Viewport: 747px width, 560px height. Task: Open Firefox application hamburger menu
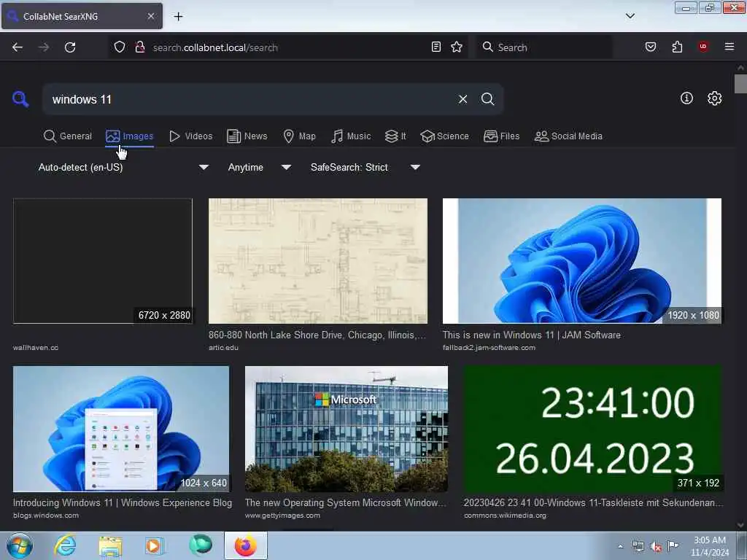point(729,47)
